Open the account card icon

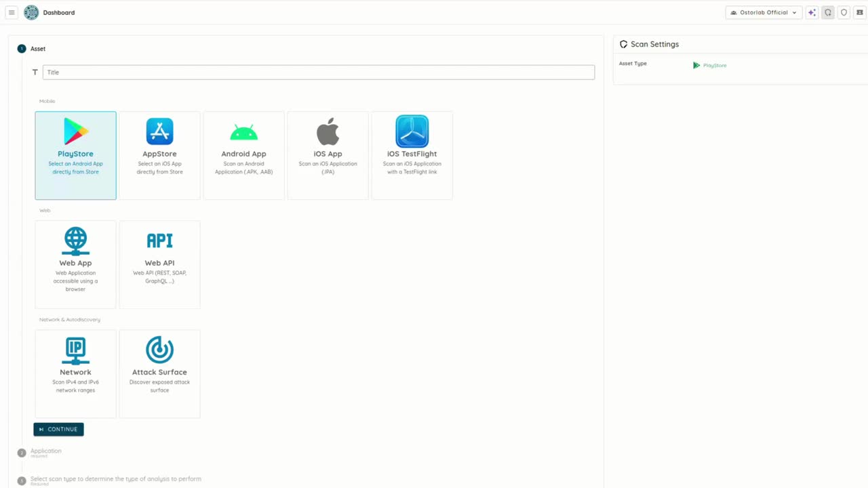point(860,12)
